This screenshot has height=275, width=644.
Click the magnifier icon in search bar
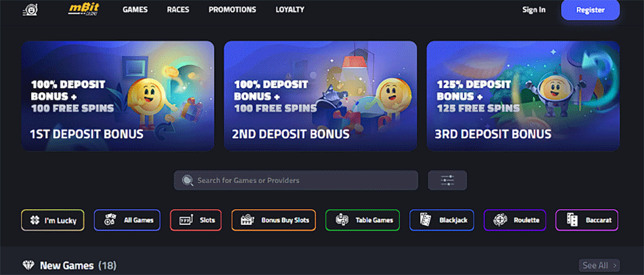tap(187, 181)
